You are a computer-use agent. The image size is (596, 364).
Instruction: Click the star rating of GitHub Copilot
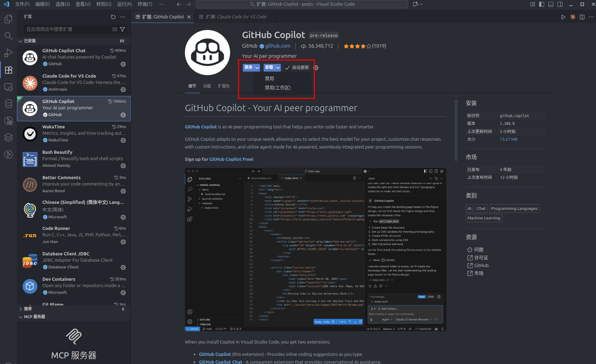coord(357,46)
